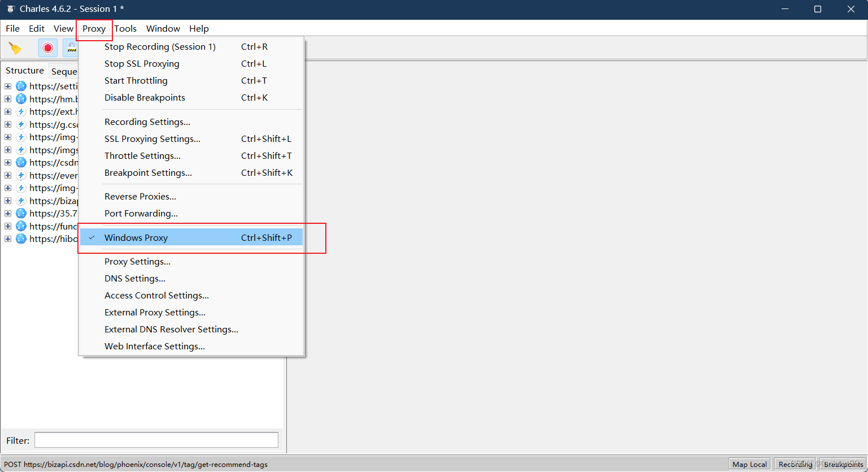
Task: Open Recording Settings... menu entry
Action: pos(191,122)
